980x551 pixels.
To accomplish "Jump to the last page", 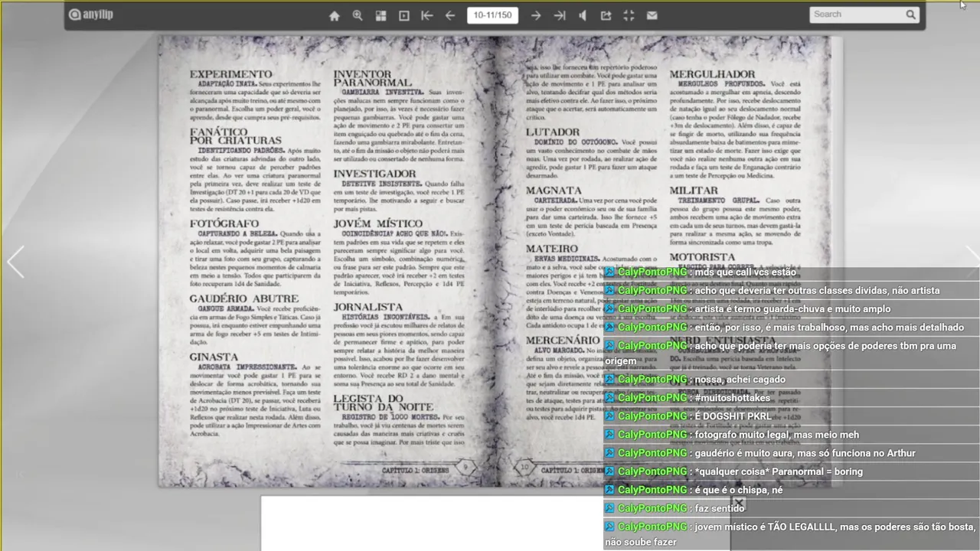I will click(x=560, y=15).
